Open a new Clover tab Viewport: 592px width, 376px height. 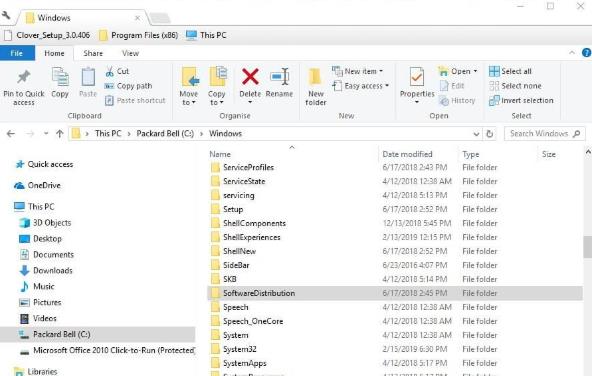click(x=160, y=18)
